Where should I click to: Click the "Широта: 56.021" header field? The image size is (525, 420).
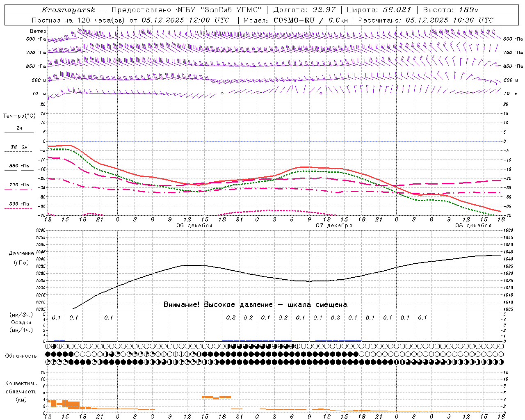coord(379,10)
